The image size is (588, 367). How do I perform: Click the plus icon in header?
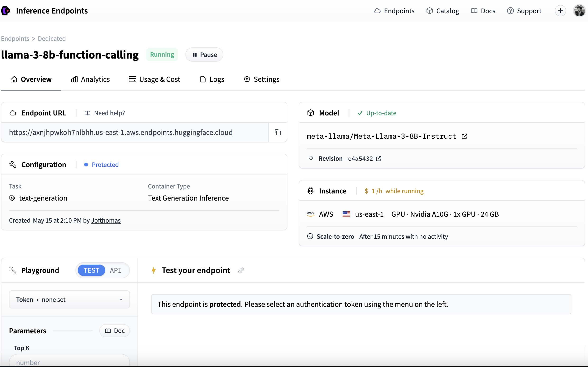[x=560, y=11]
